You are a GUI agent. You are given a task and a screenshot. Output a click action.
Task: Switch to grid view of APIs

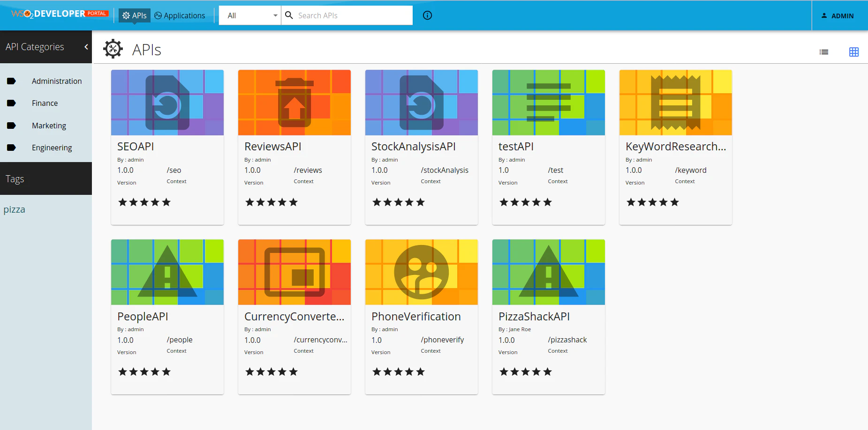(854, 52)
